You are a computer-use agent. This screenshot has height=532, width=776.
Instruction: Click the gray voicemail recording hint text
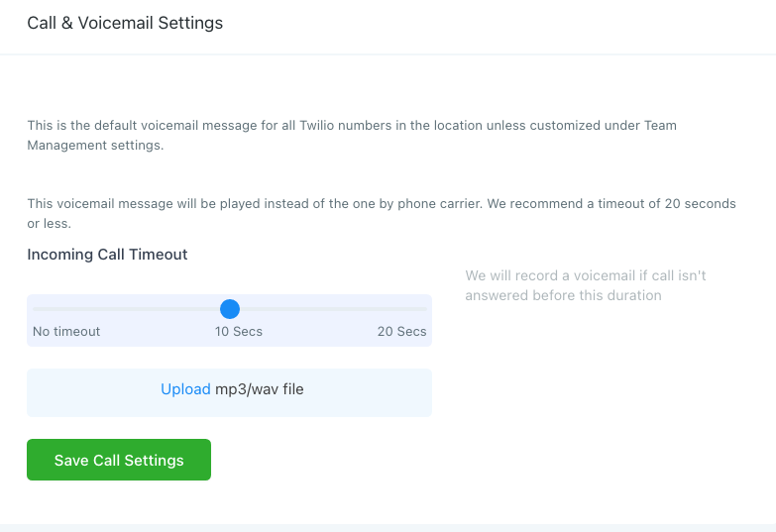585,285
